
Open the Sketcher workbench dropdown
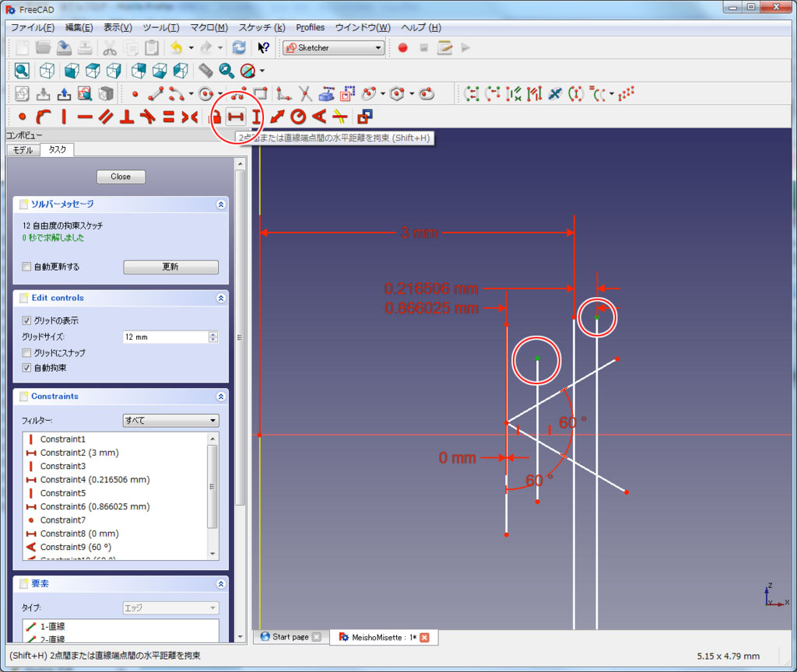click(333, 47)
